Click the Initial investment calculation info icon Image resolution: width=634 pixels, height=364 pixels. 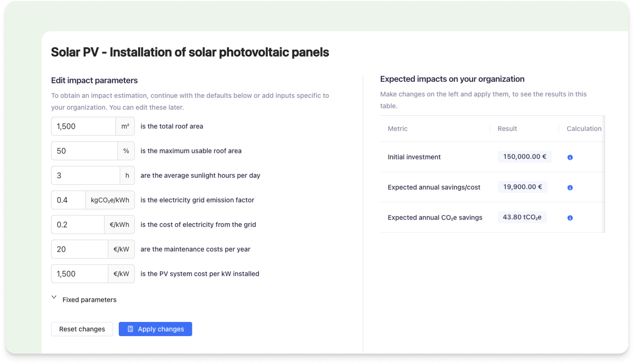570,157
